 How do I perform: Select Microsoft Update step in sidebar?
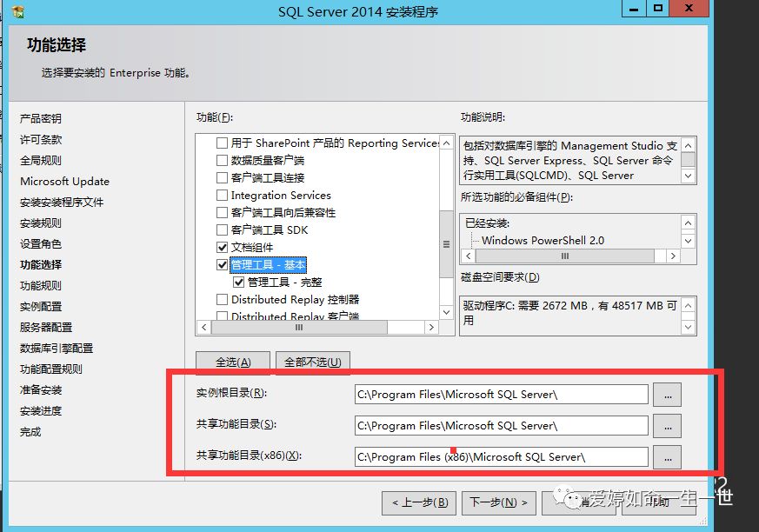coord(65,181)
